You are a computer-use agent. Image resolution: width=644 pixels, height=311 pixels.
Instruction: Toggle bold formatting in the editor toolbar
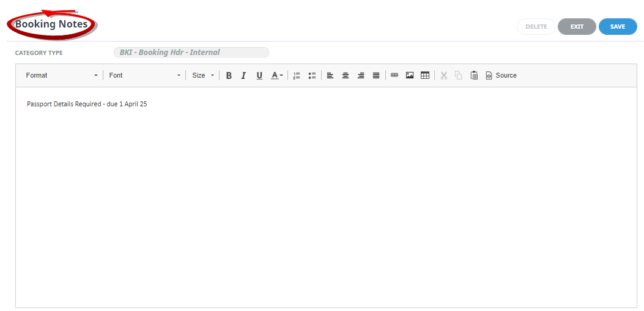point(229,76)
